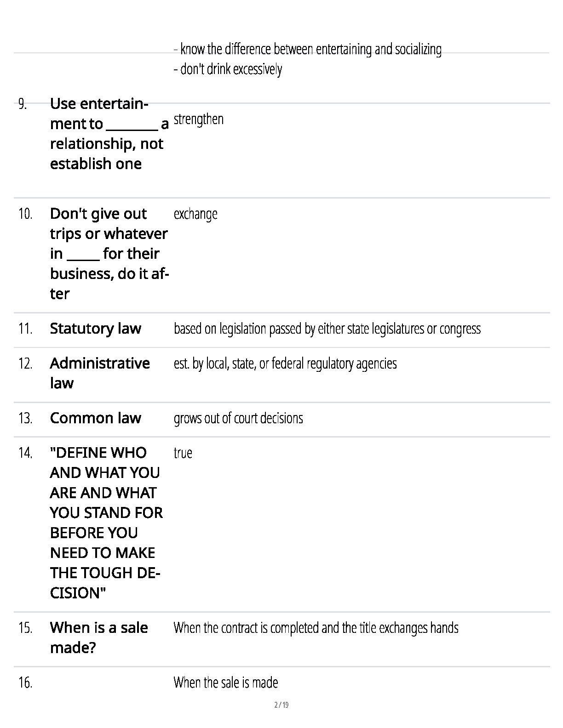Click the "DEFINE WHO AND WHAT YOU ARE" quote
563x728 pixels.
pyautogui.click(x=106, y=523)
